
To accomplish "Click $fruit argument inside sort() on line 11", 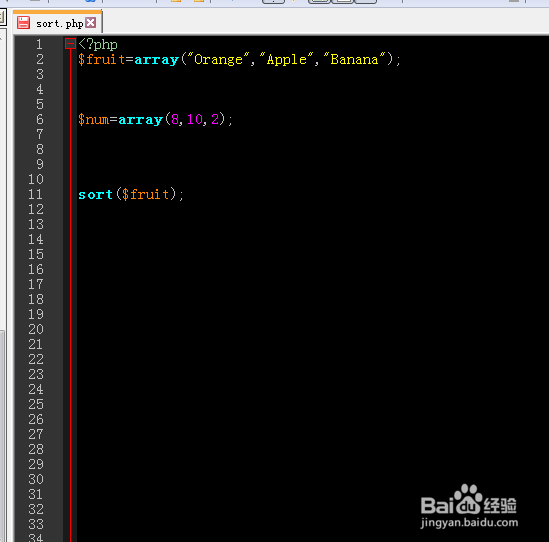I will [x=145, y=194].
